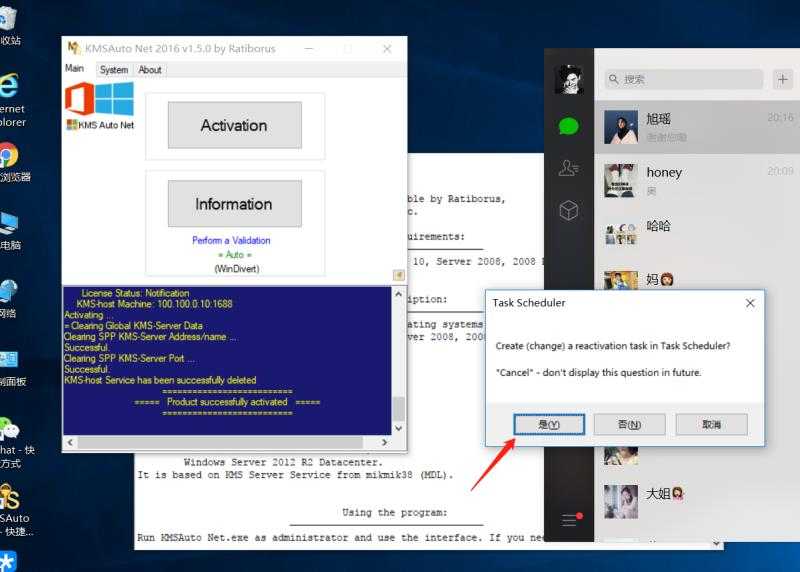Open the Contacts icon in the WeChat sidebar
The width and height of the screenshot is (800, 572).
tap(569, 168)
